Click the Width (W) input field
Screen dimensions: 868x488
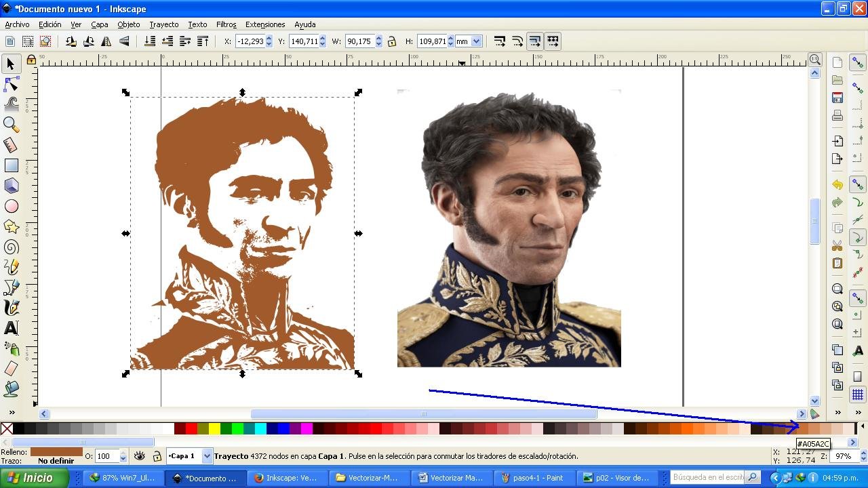pos(359,41)
